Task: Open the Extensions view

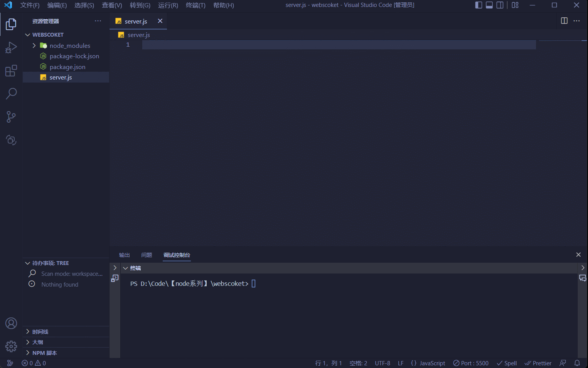Action: [11, 71]
